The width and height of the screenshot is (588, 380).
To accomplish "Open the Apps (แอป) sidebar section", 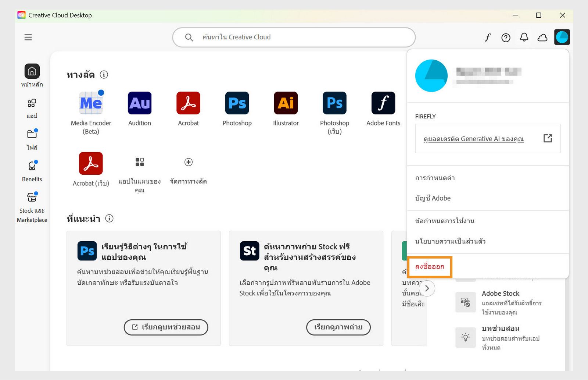I will click(x=32, y=109).
